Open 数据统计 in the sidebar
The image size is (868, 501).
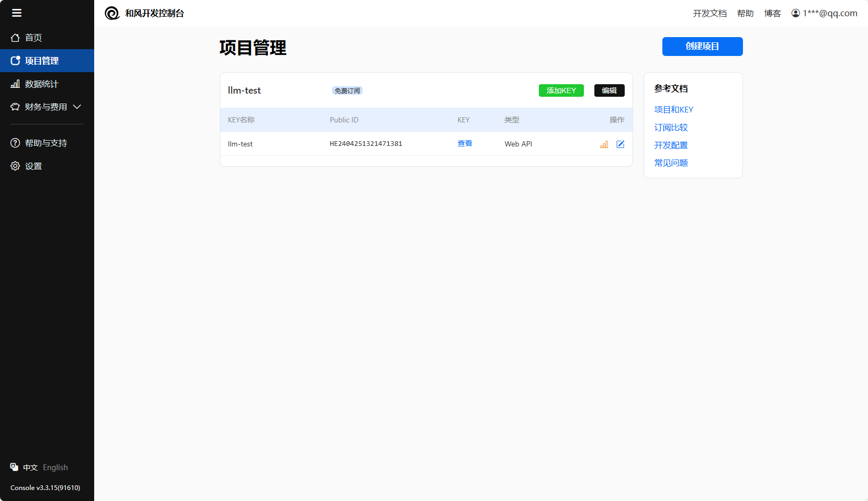(x=41, y=84)
